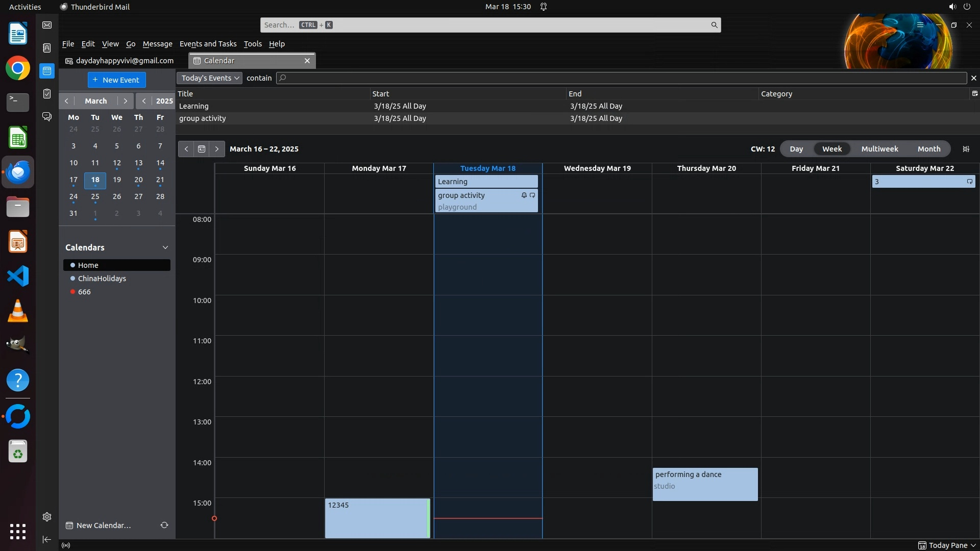The width and height of the screenshot is (980, 551).
Task: Open the Chat space icon
Action: point(47,117)
